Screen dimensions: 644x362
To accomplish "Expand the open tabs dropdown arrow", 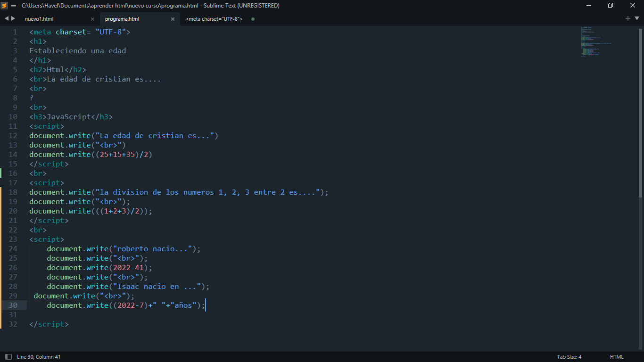I will click(x=637, y=18).
